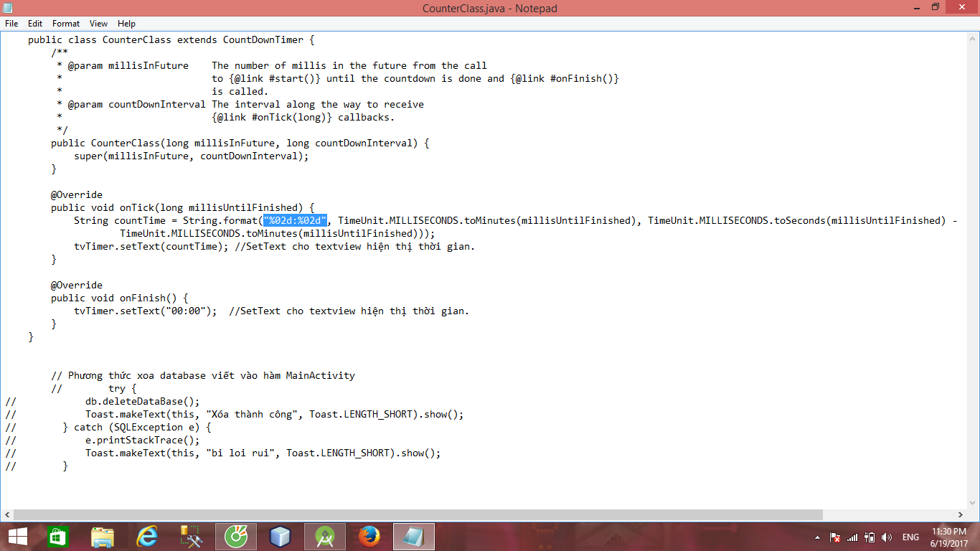980x551 pixels.
Task: Open File Explorer from the taskbar
Action: tap(103, 536)
